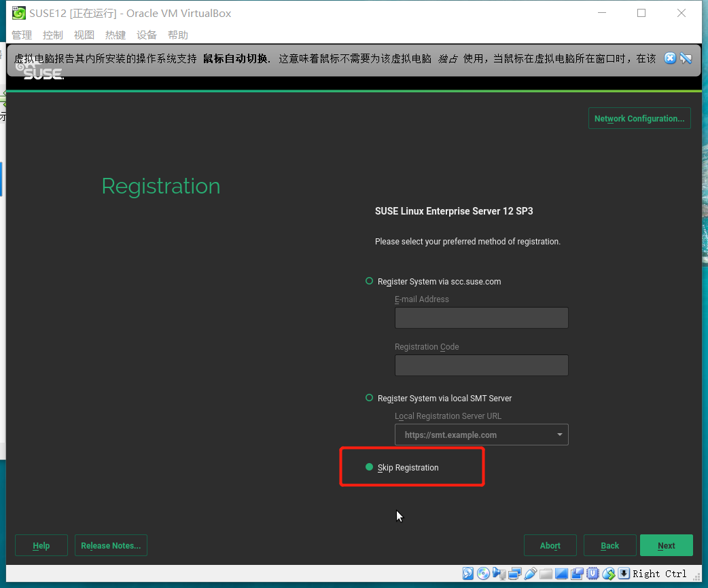Select Register System via scc.suse.com

pyautogui.click(x=369, y=281)
